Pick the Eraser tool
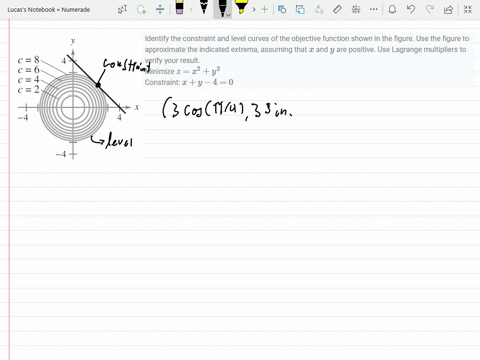This screenshot has width=480, height=360. pos(179,8)
